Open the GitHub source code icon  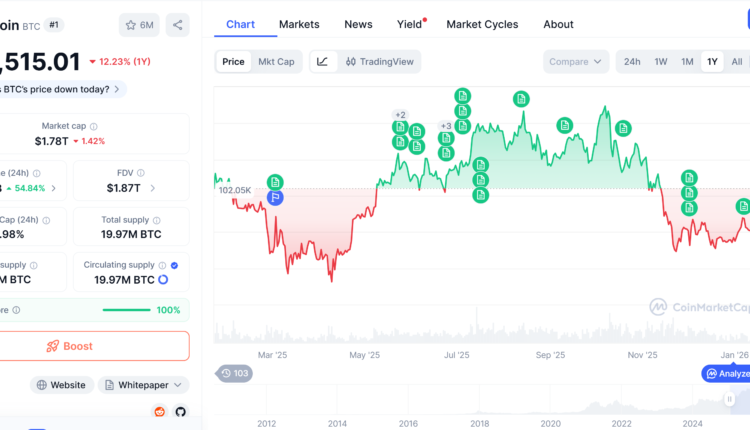point(180,411)
